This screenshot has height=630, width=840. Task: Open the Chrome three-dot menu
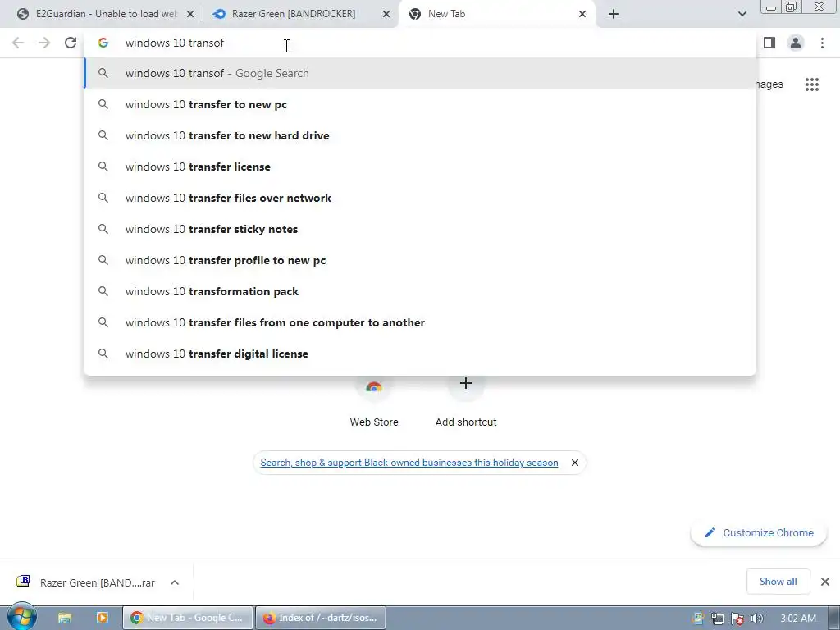point(822,43)
